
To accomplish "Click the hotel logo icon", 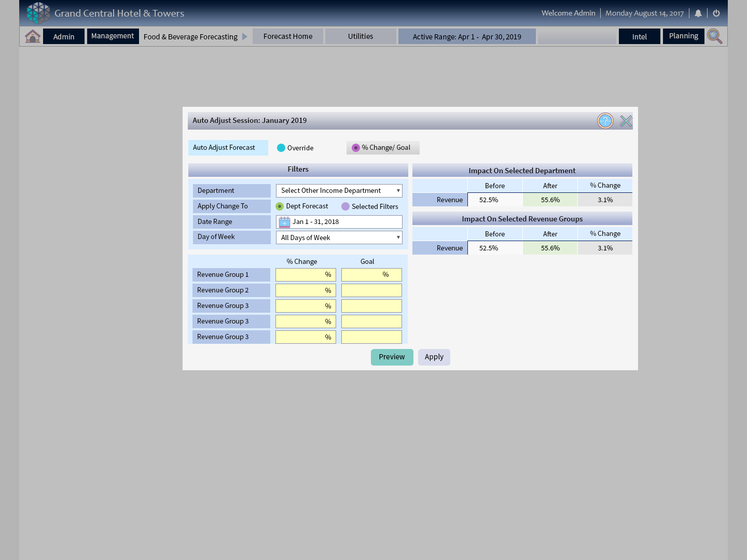I will point(38,13).
